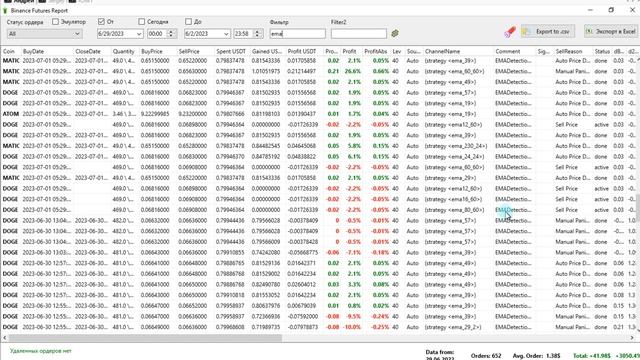Toggle the Эмулятор checkbox
The height and width of the screenshot is (360, 640).
pos(56,22)
